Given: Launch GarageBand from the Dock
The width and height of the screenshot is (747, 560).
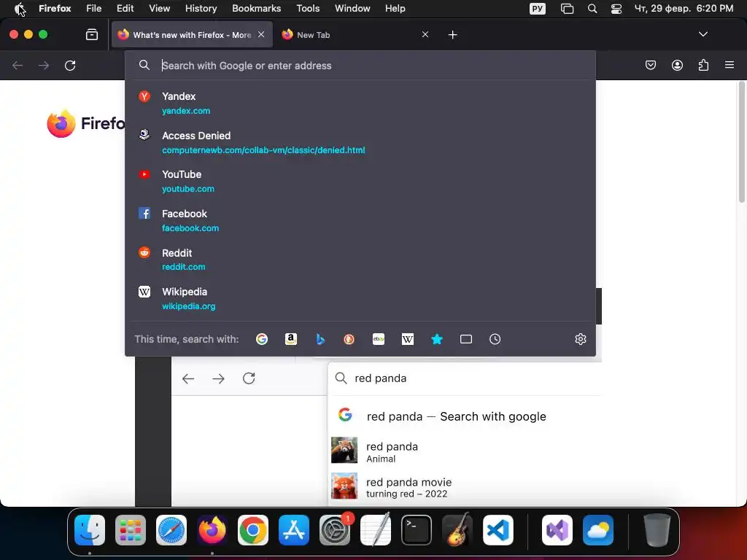Looking at the screenshot, I should coord(457,530).
